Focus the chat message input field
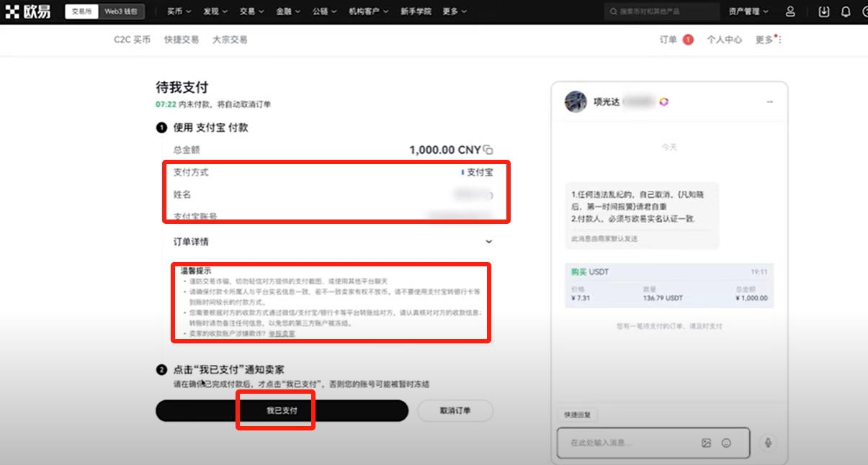Viewport: 868px width, 465px height. [x=653, y=443]
